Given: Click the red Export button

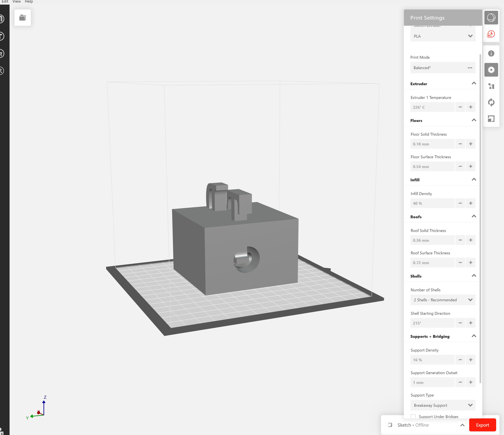Looking at the screenshot, I should 482,425.
